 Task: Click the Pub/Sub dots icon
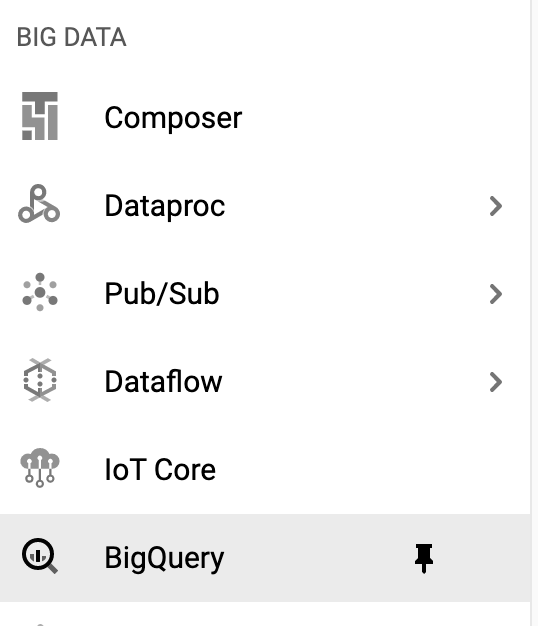coord(40,292)
